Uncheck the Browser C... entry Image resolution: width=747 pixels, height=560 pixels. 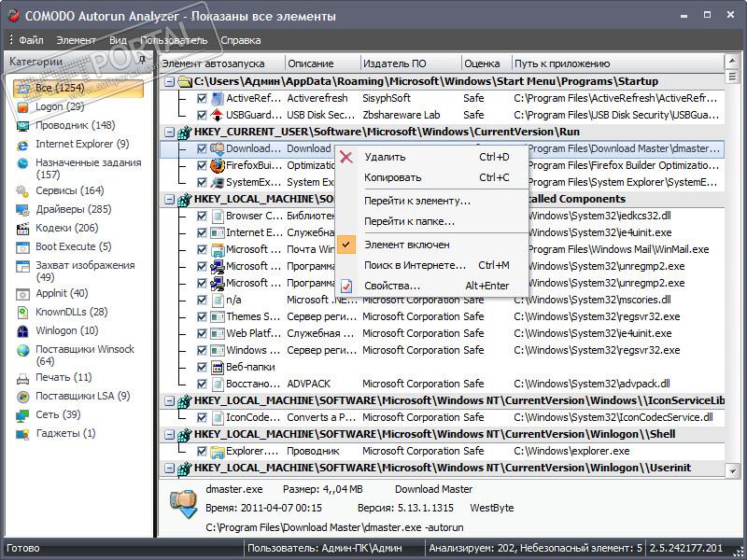point(202,216)
